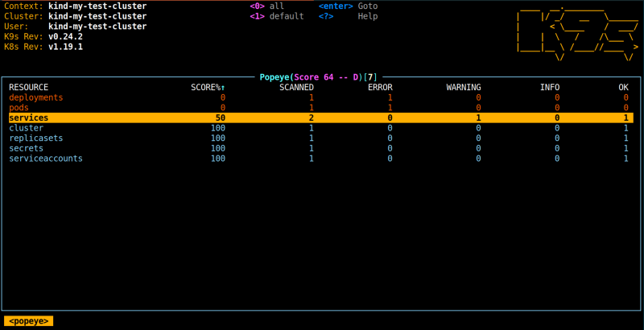Viewport: 644px width, 330px height.
Task: Click the <enter> Goto shortcut hint
Action: [x=349, y=6]
